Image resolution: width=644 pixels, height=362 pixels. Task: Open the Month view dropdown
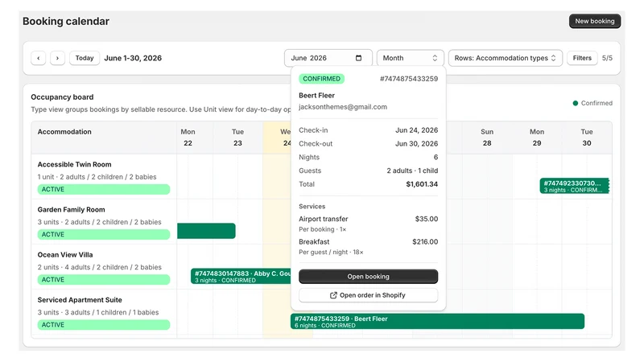tap(411, 58)
